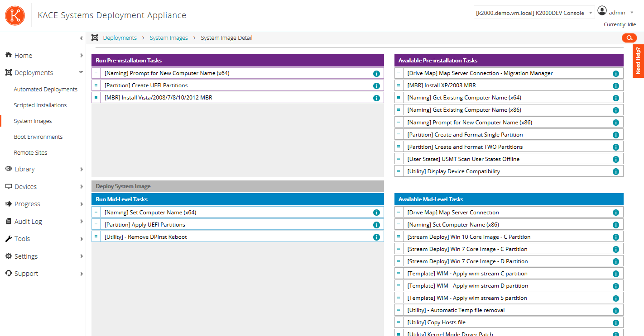Viewport: 644px width, 336px height.
Task: Click the Need Help? side tab
Action: click(x=638, y=61)
